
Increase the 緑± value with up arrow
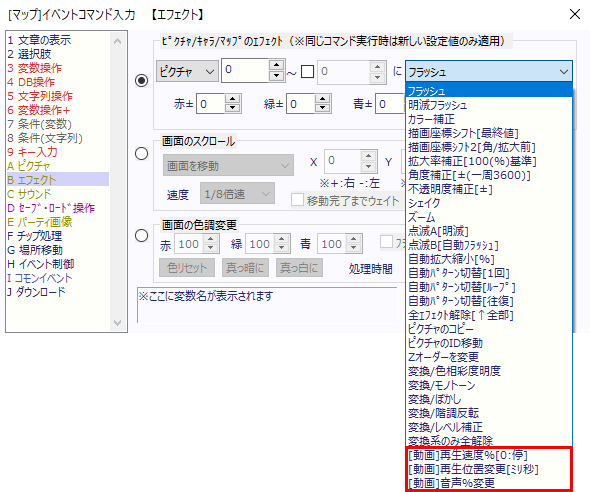point(322,99)
